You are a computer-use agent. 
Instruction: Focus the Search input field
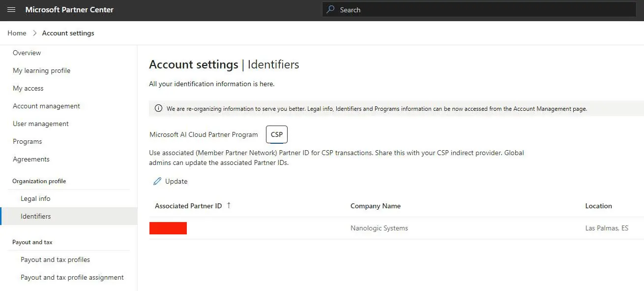click(x=479, y=9)
